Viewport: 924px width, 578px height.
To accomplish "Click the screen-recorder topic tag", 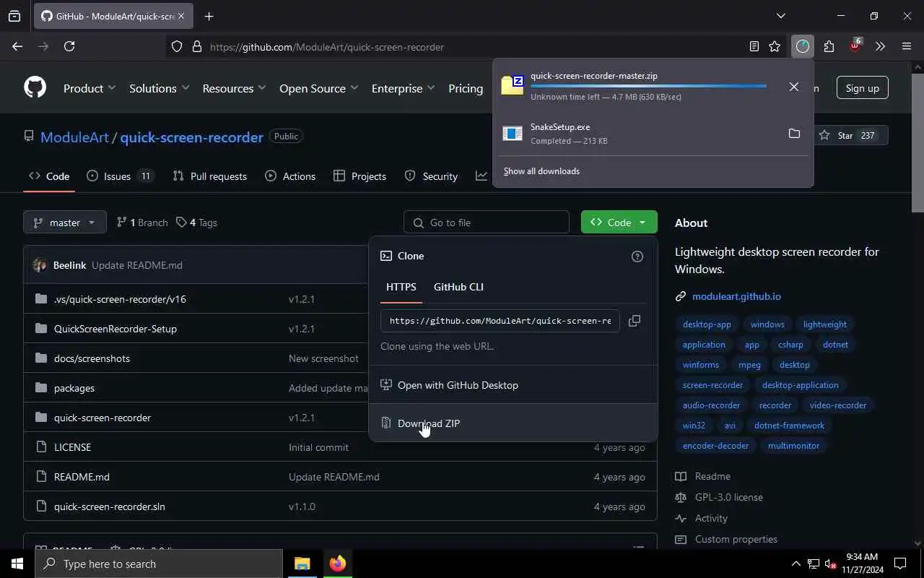I will point(712,385).
